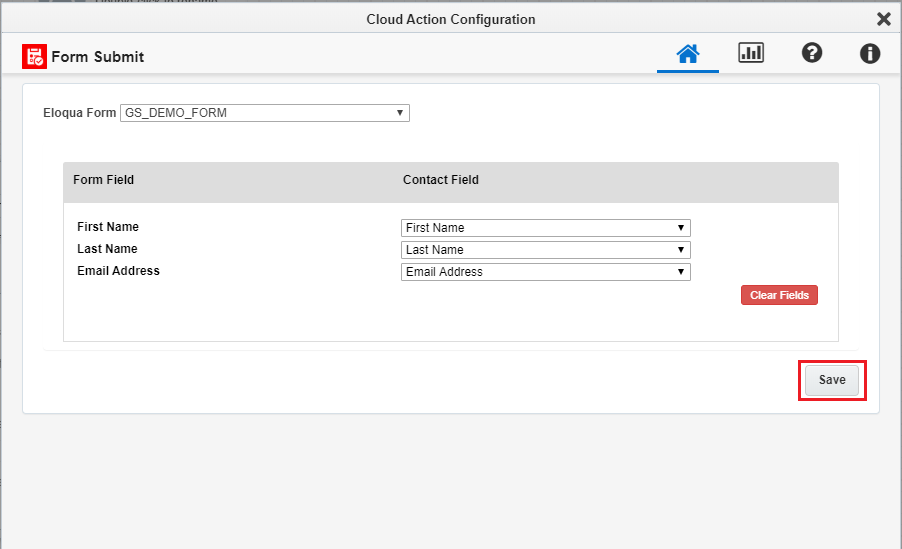Screen dimensions: 902x549
Task: Click the Save button
Action: tap(832, 380)
